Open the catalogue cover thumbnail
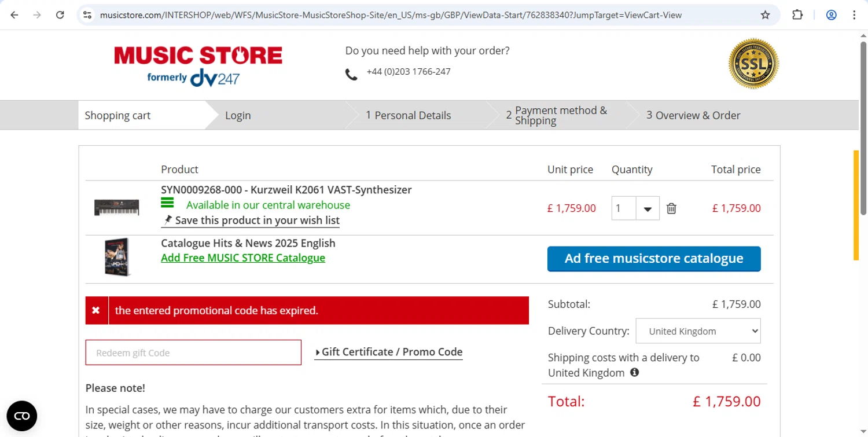 (117, 257)
